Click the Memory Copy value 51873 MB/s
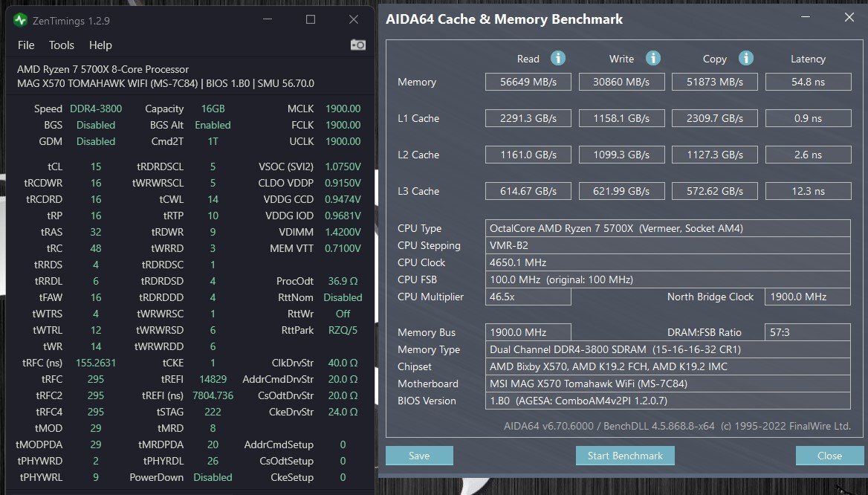This screenshot has width=868, height=495. (x=715, y=82)
